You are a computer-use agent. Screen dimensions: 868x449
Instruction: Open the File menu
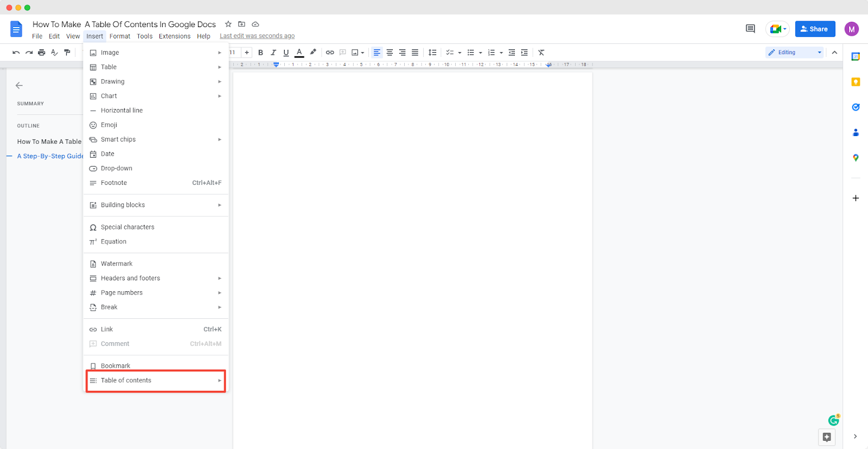[x=37, y=36]
